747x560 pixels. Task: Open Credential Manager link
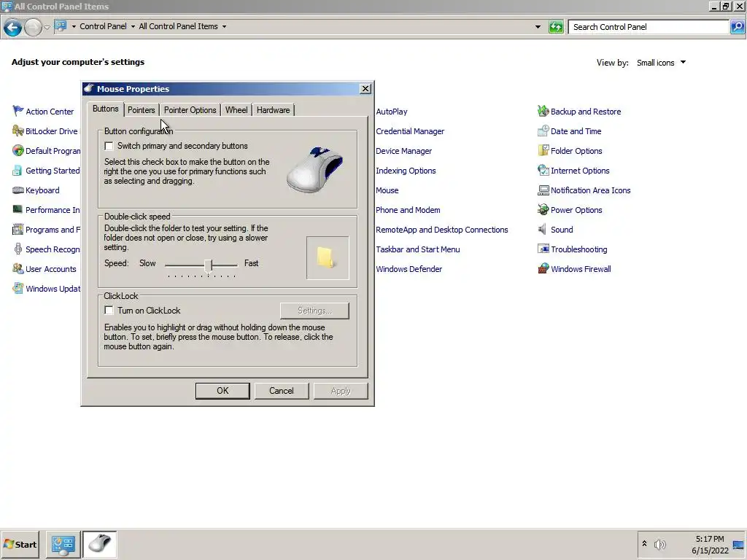(x=410, y=131)
